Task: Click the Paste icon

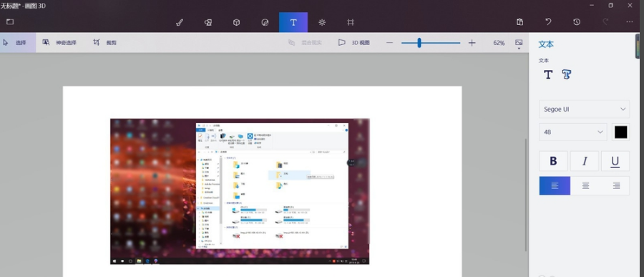Action: [x=519, y=22]
